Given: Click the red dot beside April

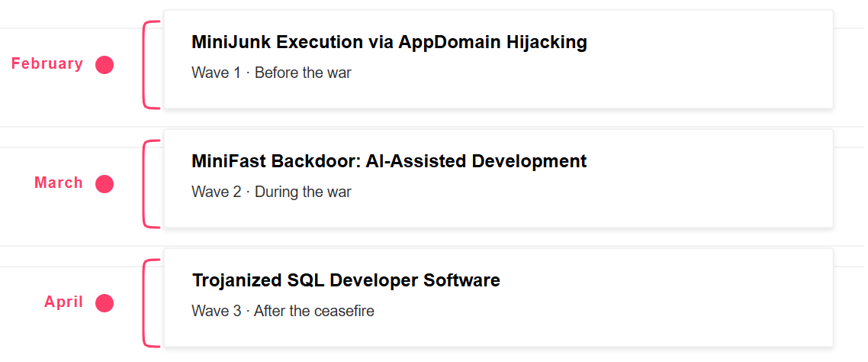Looking at the screenshot, I should pos(104,303).
